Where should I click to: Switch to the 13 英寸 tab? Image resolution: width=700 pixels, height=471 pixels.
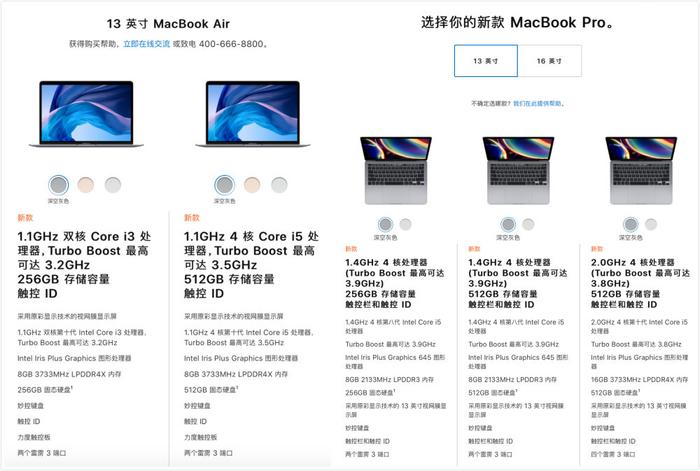486,61
